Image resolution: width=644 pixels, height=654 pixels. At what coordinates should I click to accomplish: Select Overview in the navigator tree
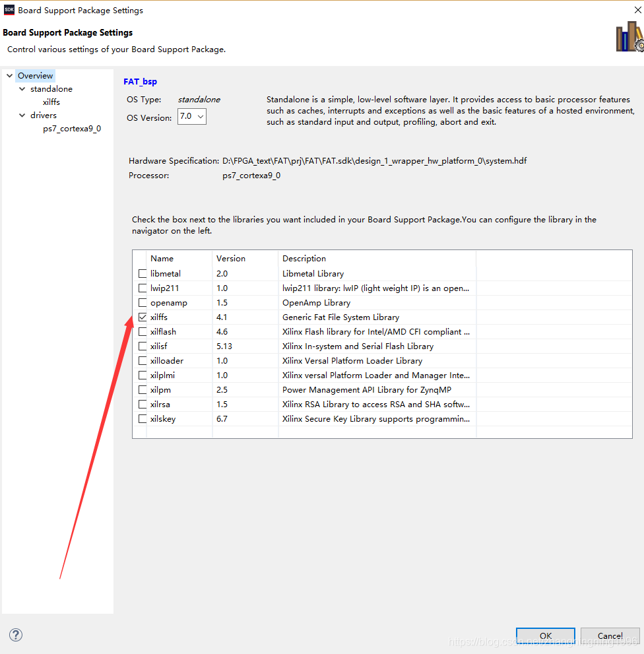click(x=36, y=75)
